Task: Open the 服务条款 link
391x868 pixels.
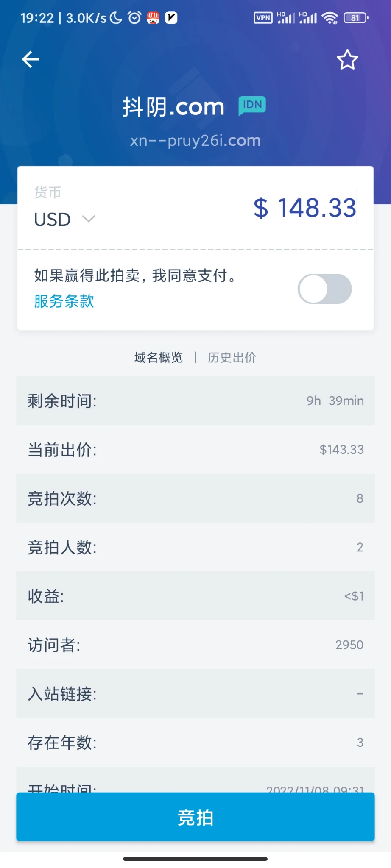Action: click(64, 301)
